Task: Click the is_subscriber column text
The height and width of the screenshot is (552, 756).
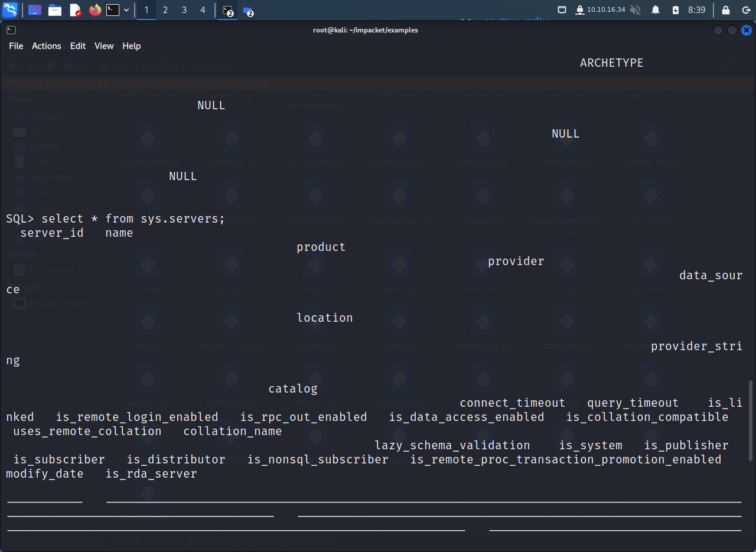Action: (59, 460)
